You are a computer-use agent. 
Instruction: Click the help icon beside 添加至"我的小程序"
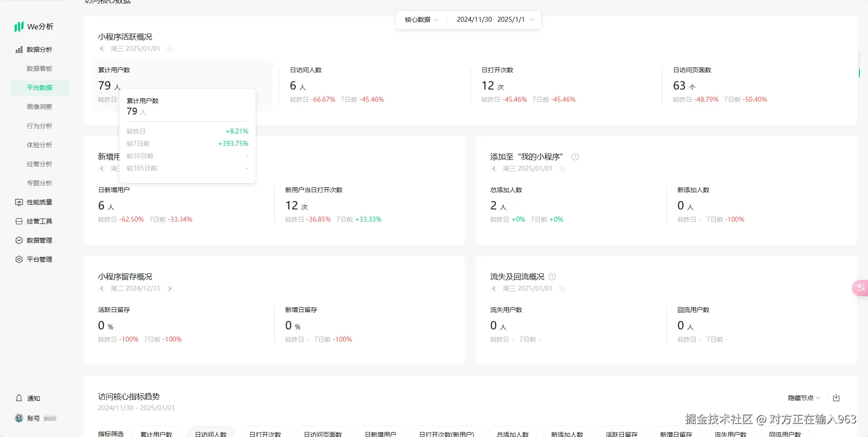(575, 157)
